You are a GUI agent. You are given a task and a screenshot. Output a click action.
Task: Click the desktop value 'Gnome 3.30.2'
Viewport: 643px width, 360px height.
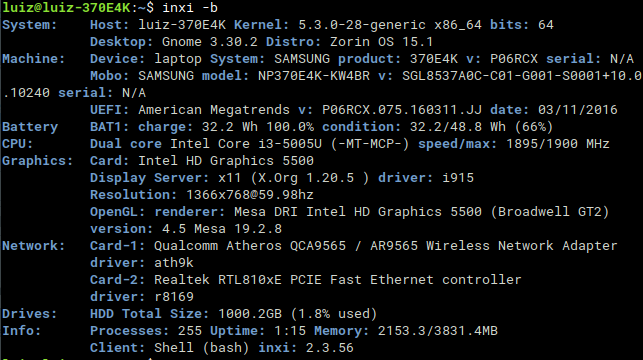click(x=210, y=42)
